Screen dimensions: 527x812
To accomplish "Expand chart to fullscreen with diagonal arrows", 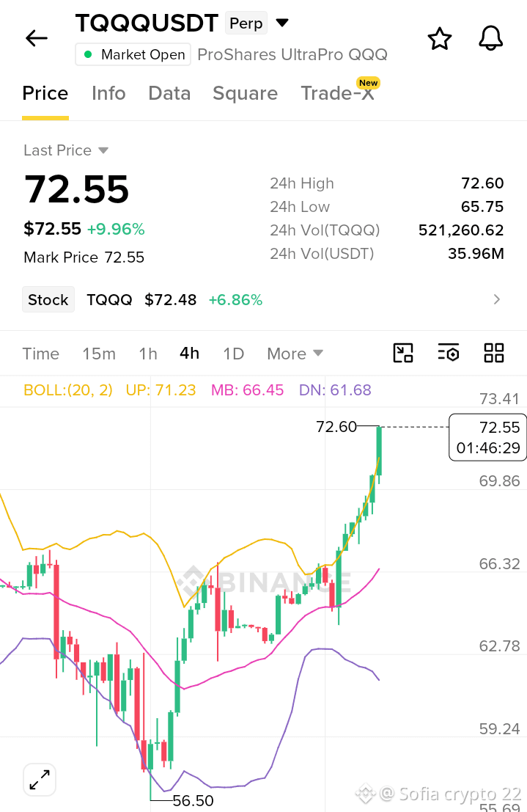I will [x=40, y=780].
